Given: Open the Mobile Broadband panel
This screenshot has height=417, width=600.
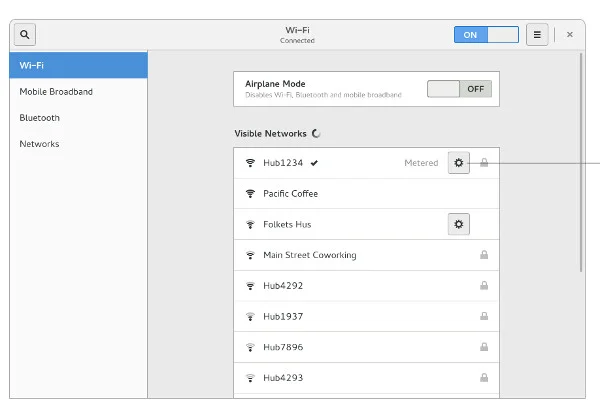Looking at the screenshot, I should pyautogui.click(x=78, y=92).
